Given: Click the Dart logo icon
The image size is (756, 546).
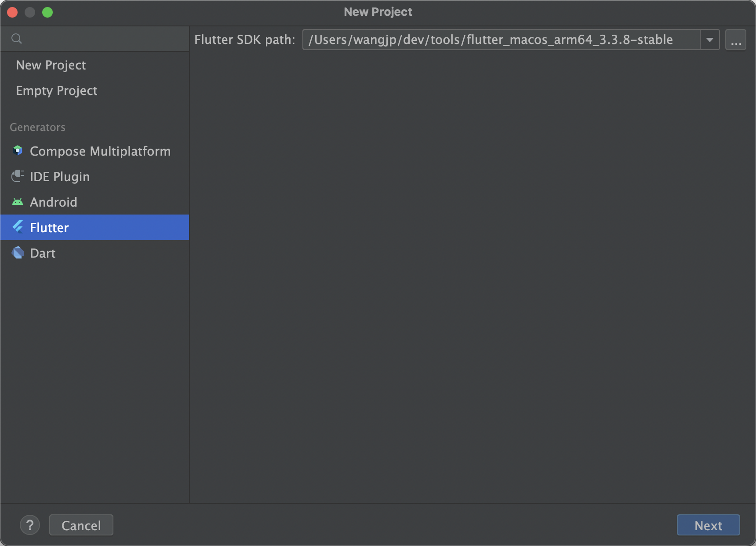Looking at the screenshot, I should pyautogui.click(x=18, y=253).
